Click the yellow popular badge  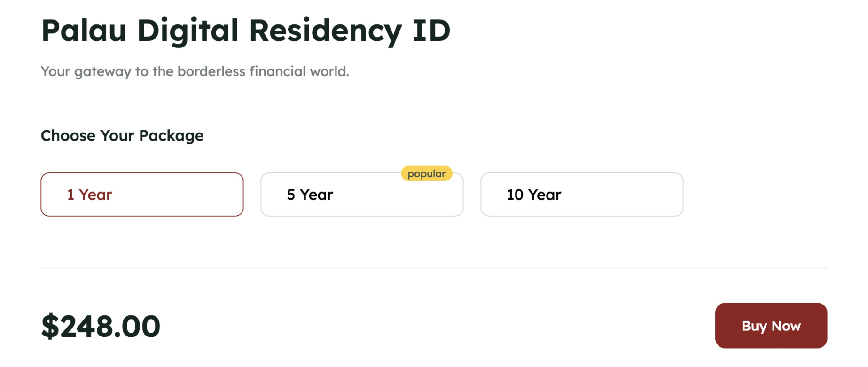(426, 173)
